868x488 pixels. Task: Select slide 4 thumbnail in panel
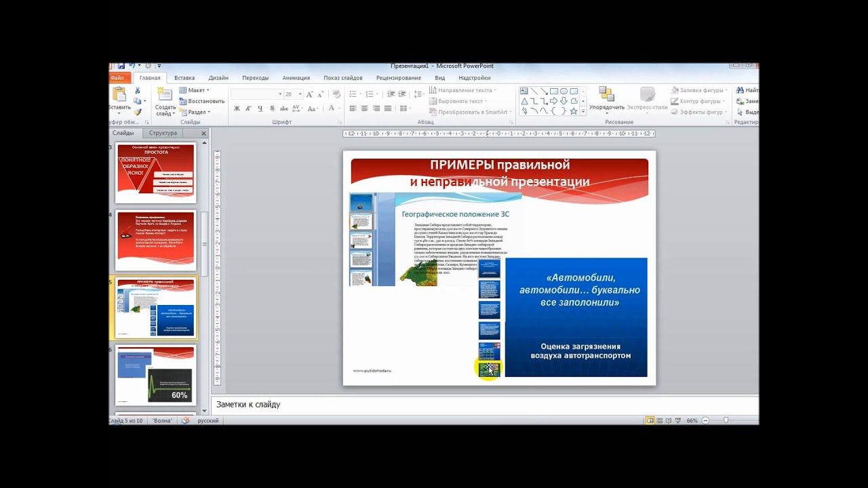[155, 240]
